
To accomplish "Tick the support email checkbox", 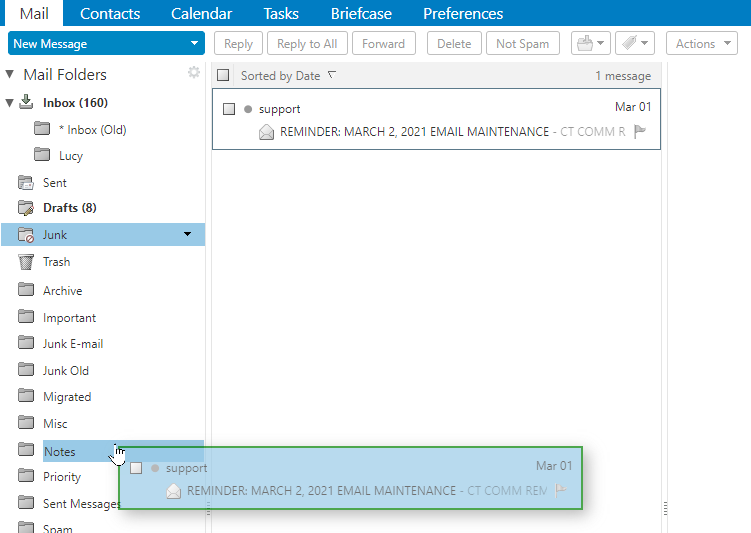I will pyautogui.click(x=229, y=109).
